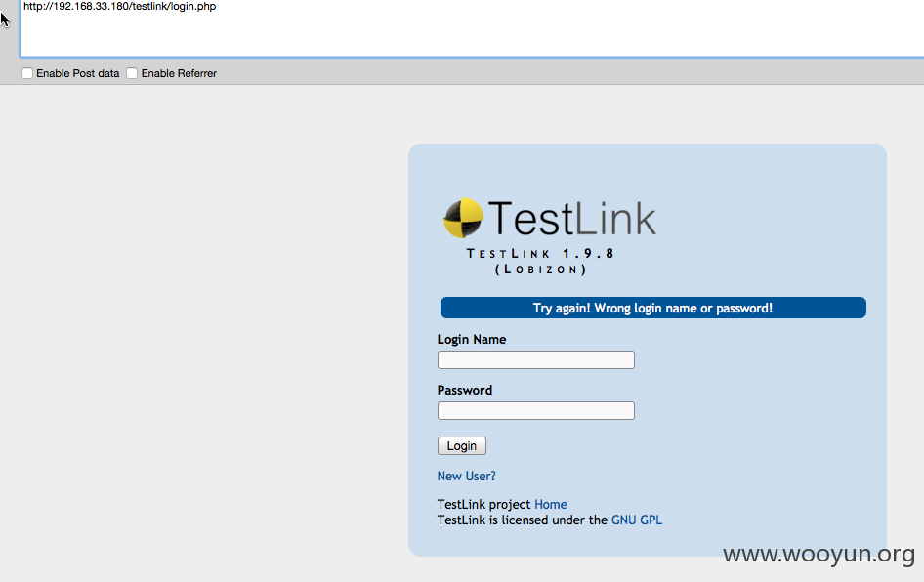
Task: Click the 'Login Name' field label
Action: (x=472, y=339)
